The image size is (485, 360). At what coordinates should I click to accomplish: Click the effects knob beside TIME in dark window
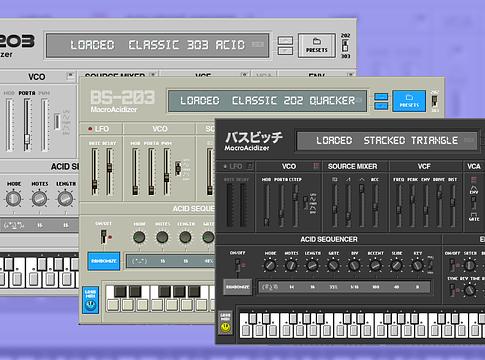(470, 290)
